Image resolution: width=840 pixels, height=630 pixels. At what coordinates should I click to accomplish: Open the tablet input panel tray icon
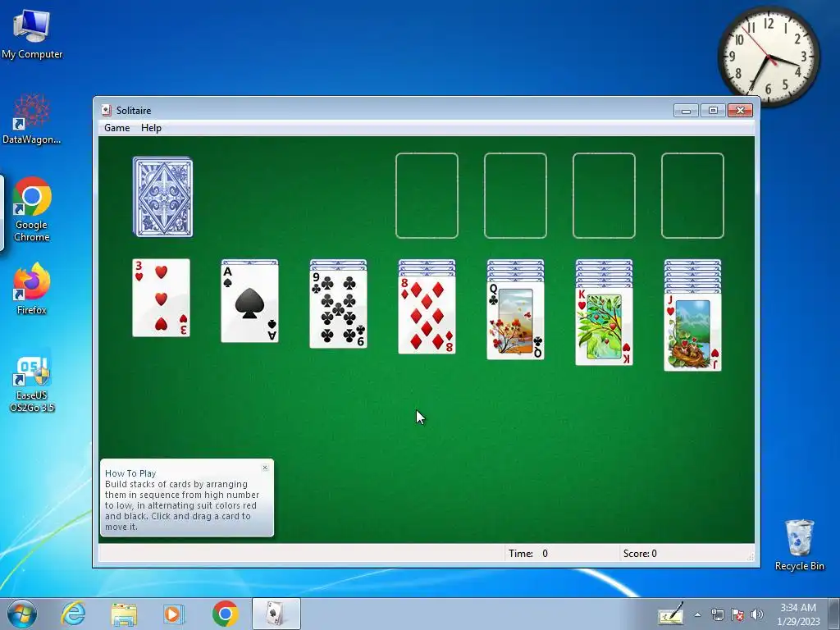[x=671, y=614]
